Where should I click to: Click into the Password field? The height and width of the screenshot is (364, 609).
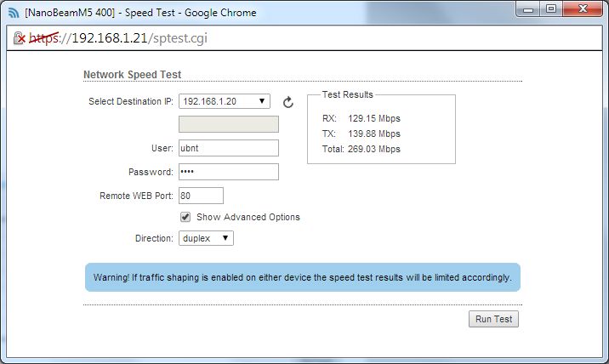[228, 172]
